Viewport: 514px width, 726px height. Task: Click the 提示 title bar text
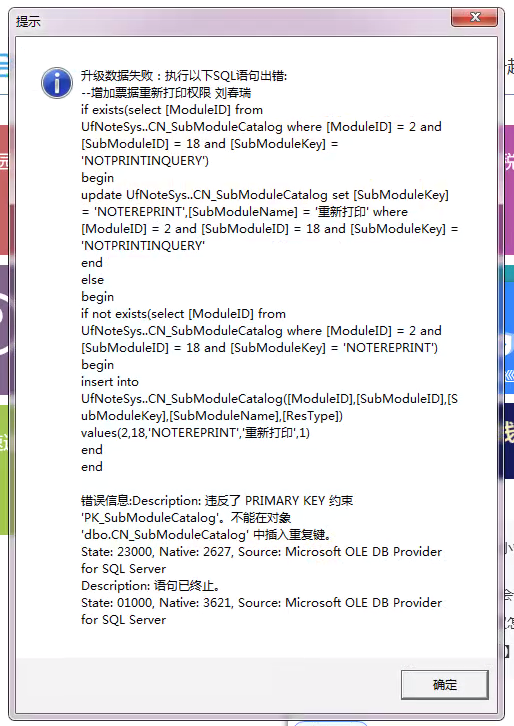[x=28, y=21]
